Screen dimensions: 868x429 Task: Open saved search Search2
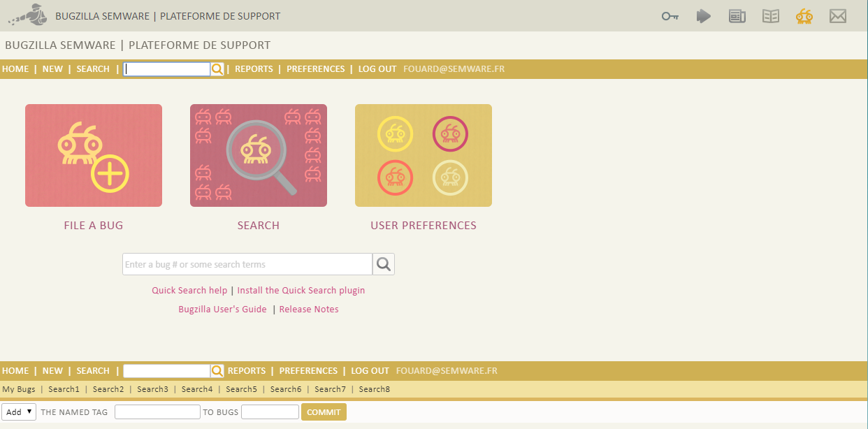[108, 389]
